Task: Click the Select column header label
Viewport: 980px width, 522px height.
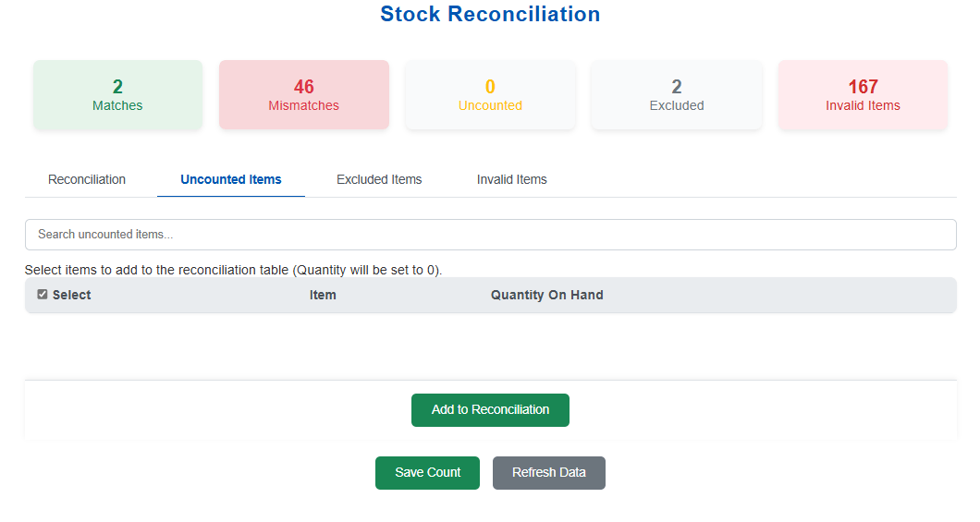Action: click(72, 296)
